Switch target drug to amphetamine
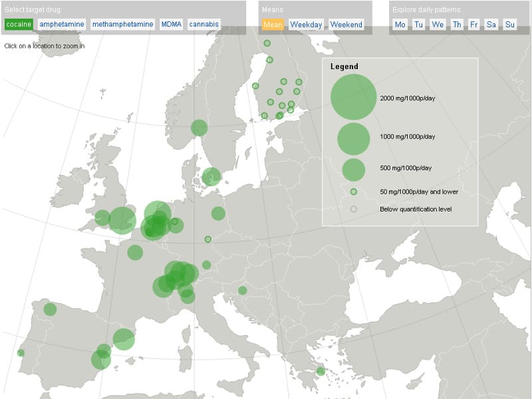The width and height of the screenshot is (532, 399). pos(62,25)
